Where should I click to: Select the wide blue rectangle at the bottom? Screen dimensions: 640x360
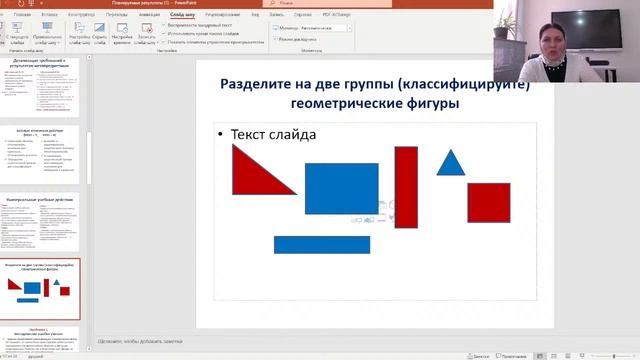(322, 245)
